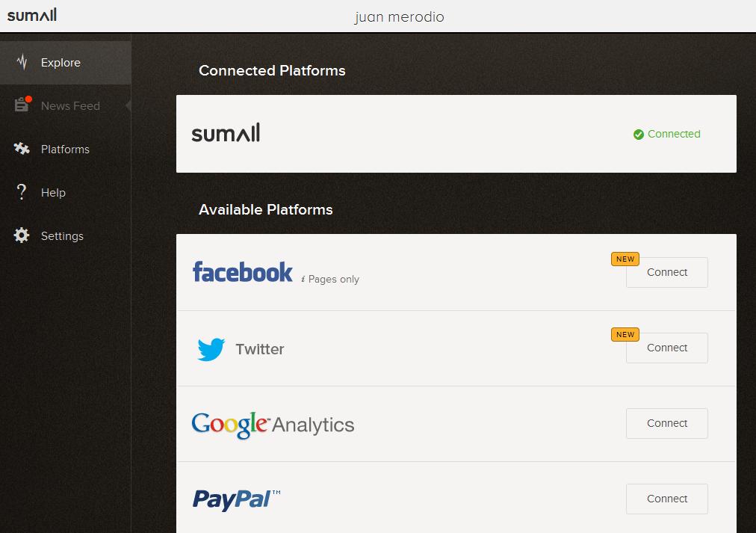Click the SumAll logo in the top-left header

(x=32, y=15)
